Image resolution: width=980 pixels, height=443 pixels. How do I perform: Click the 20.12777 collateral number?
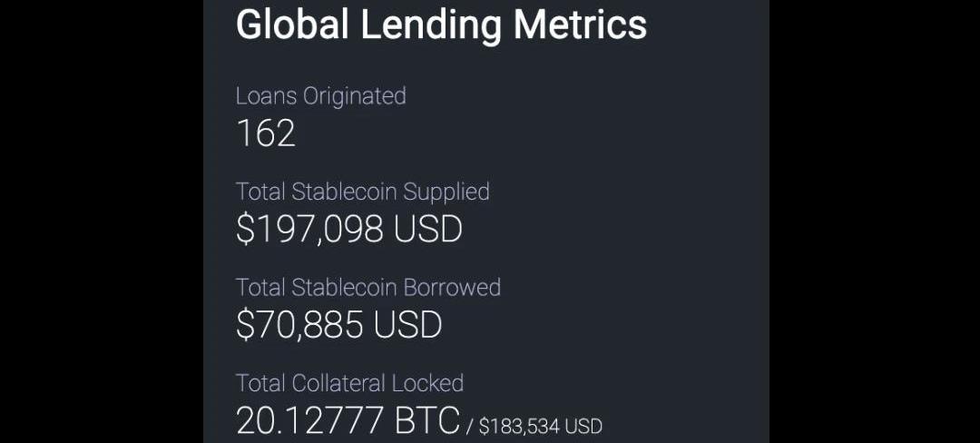point(311,421)
